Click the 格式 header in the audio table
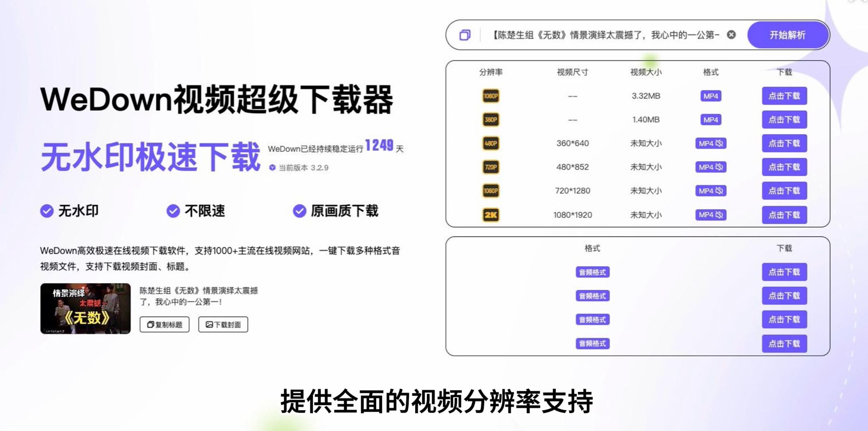This screenshot has width=868, height=431. pos(592,248)
